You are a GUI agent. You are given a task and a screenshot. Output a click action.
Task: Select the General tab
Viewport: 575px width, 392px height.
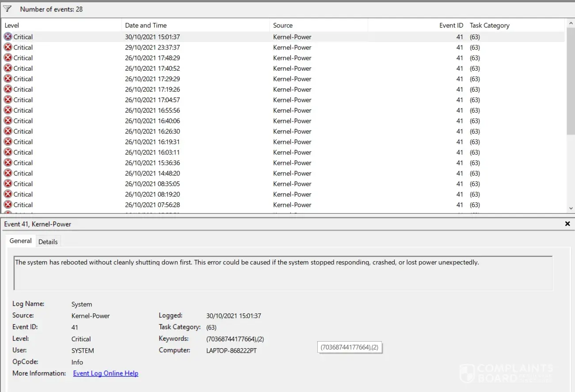click(21, 241)
